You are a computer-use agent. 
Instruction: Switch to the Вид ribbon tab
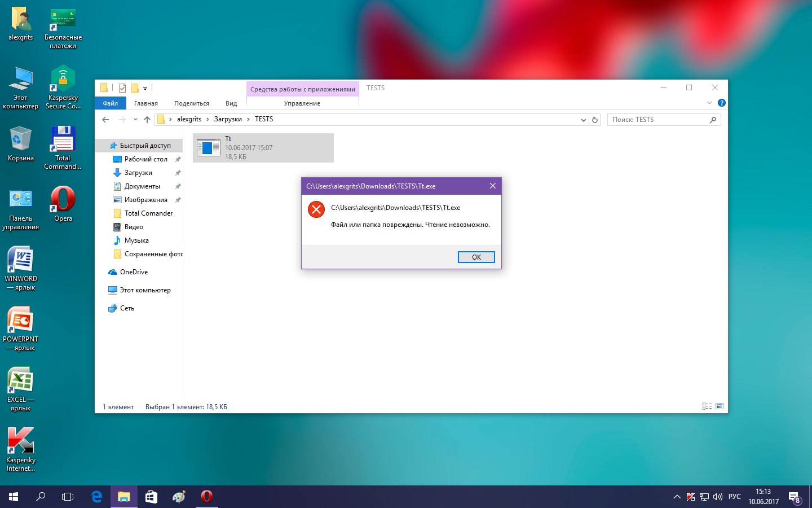point(231,103)
